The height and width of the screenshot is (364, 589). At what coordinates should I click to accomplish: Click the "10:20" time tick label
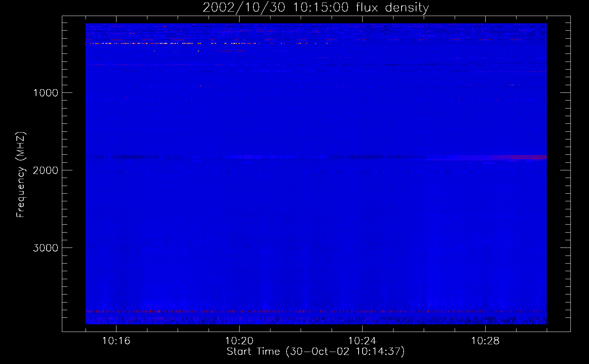click(x=239, y=341)
